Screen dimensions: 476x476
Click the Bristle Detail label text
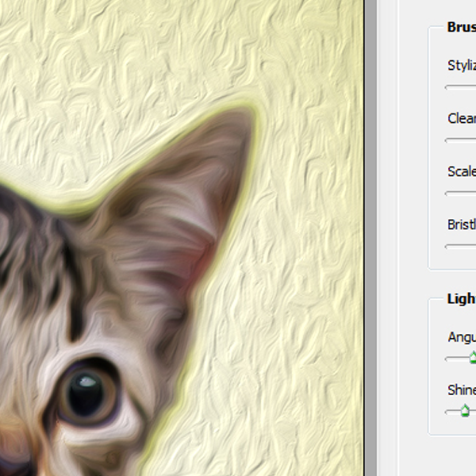(x=462, y=225)
